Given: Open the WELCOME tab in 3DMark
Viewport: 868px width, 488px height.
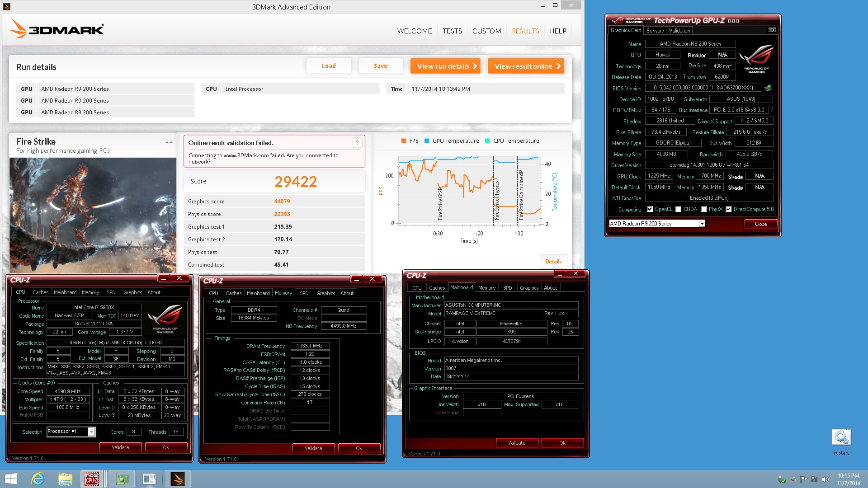Looking at the screenshot, I should coord(415,31).
